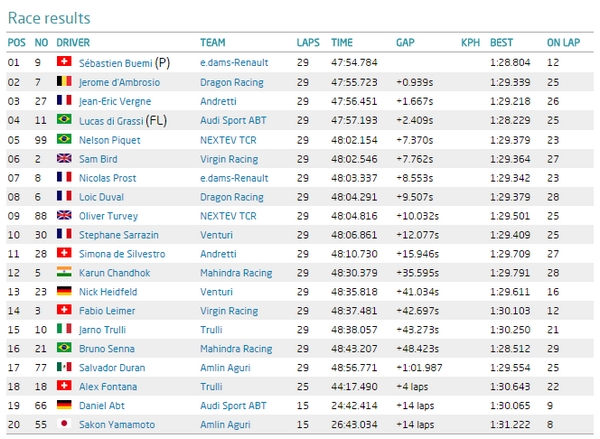
Task: Click the Swiss flag beside Sébastien Buemi
Action: click(64, 61)
